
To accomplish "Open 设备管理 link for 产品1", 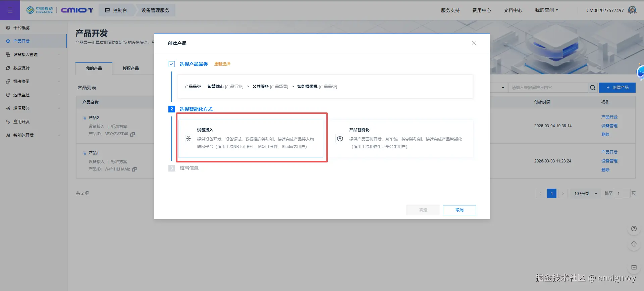I will click(609, 161).
